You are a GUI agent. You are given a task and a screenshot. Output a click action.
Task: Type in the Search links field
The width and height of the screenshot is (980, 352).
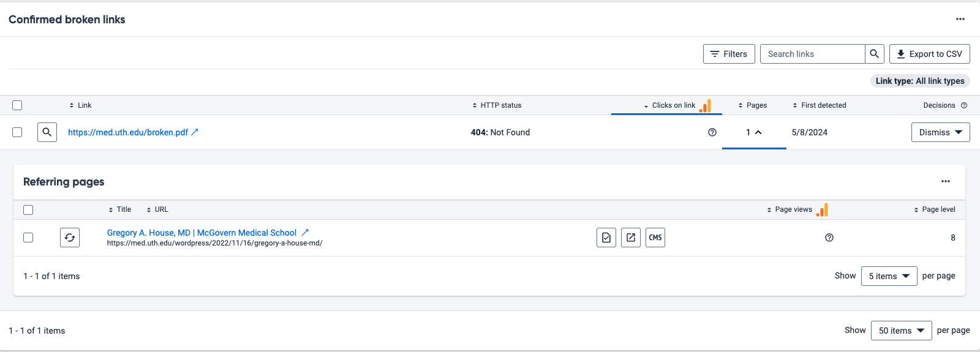812,54
